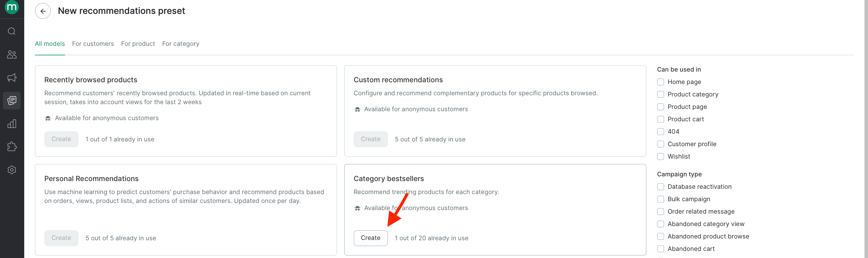
Task: Switch to the For category tab
Action: tap(181, 44)
